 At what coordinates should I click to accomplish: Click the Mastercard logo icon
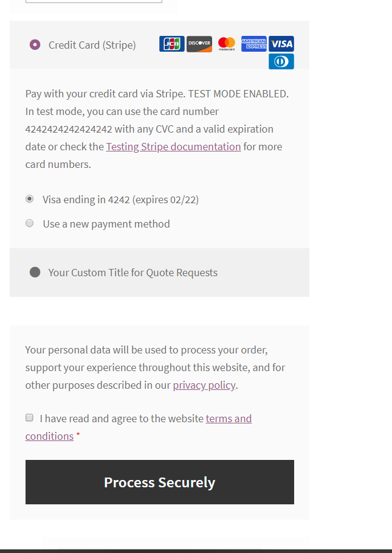[227, 44]
